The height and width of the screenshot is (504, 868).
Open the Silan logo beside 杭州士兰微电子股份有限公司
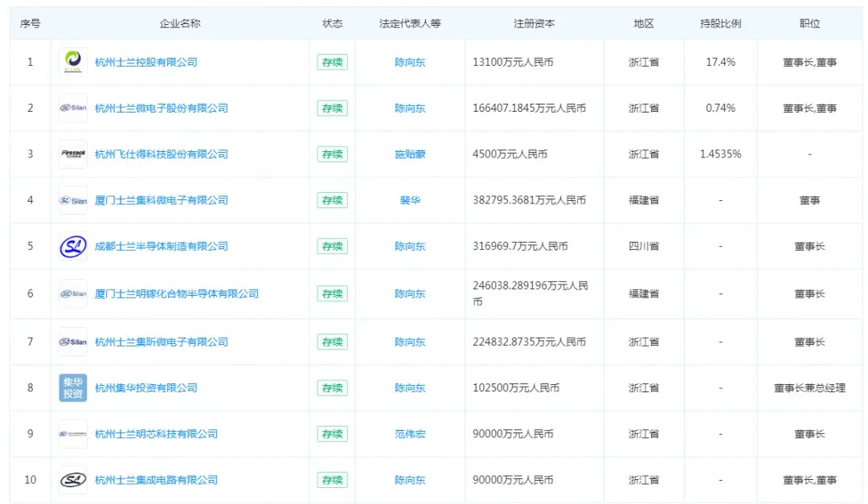coord(73,108)
